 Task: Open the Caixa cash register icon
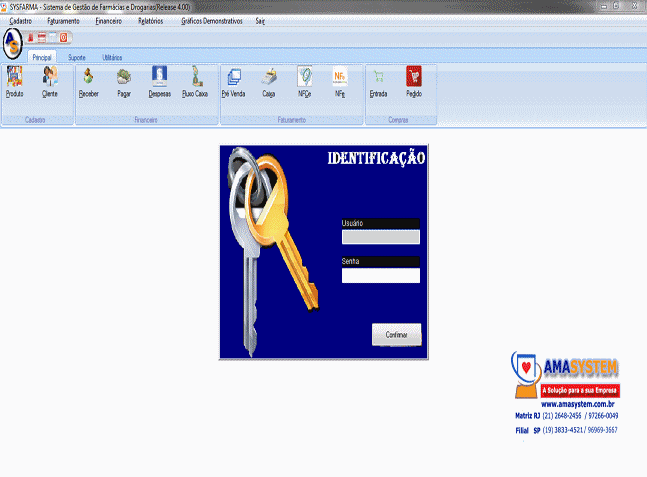[x=269, y=79]
